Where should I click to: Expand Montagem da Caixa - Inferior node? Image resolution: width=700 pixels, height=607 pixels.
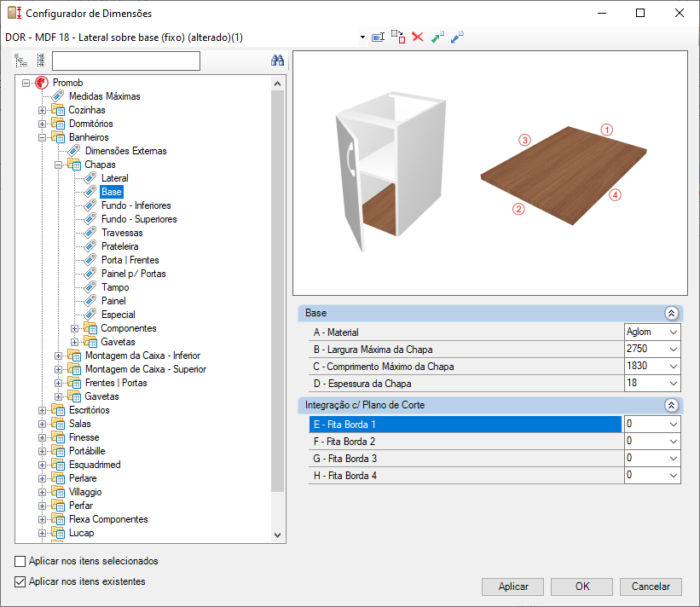tap(58, 356)
